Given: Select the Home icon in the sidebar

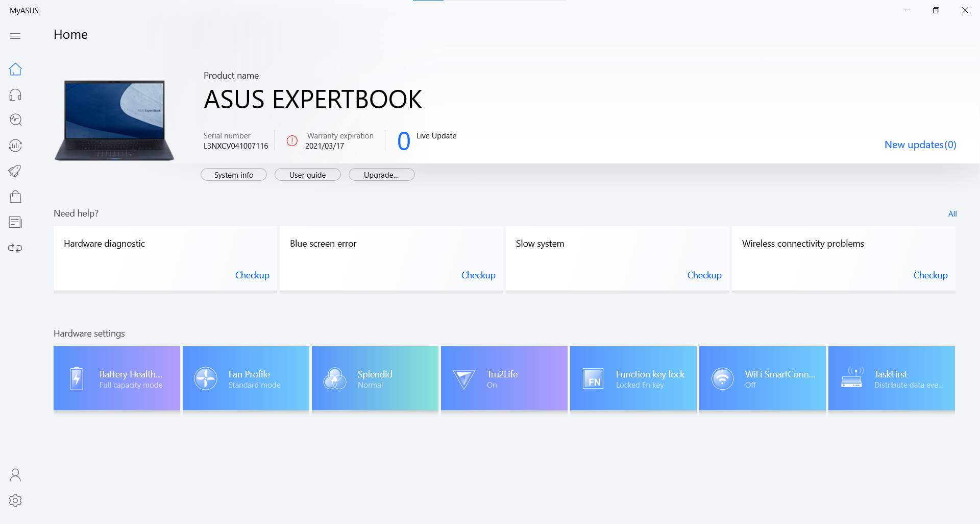Looking at the screenshot, I should (x=15, y=69).
